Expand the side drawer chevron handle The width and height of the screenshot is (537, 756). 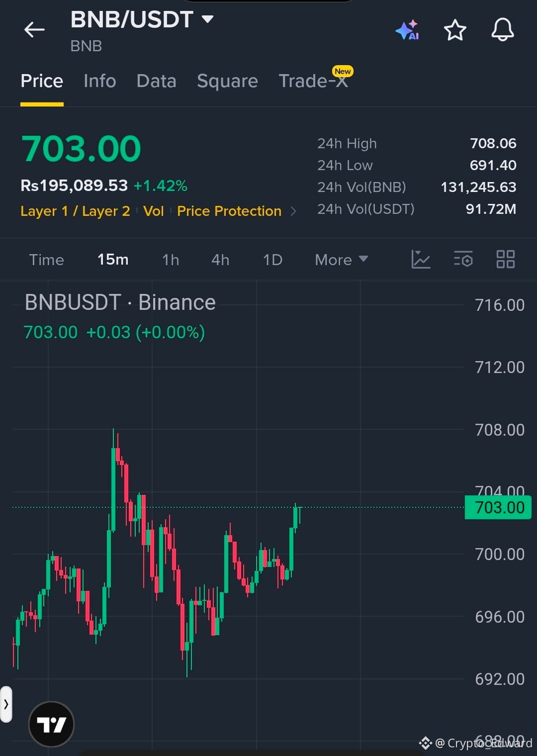click(x=6, y=704)
